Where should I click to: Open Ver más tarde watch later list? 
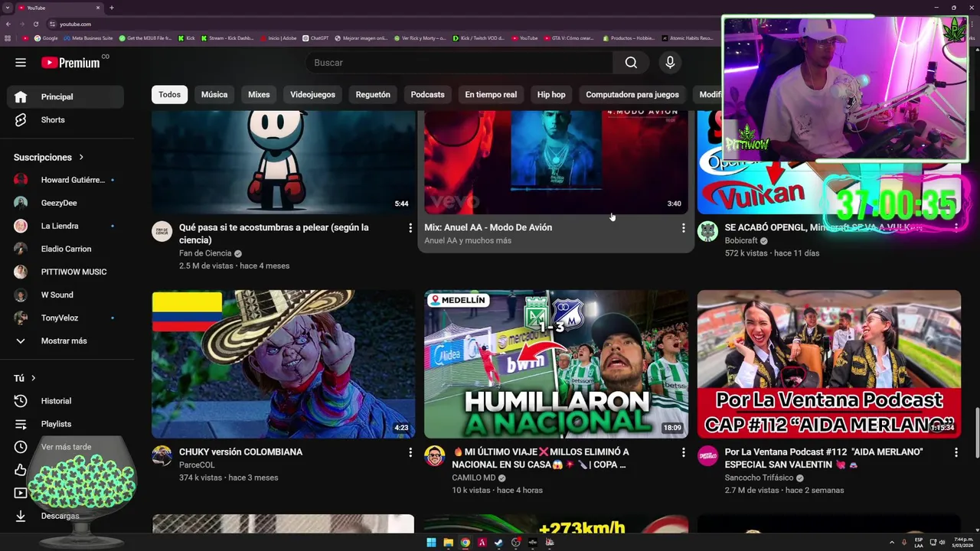(65, 447)
